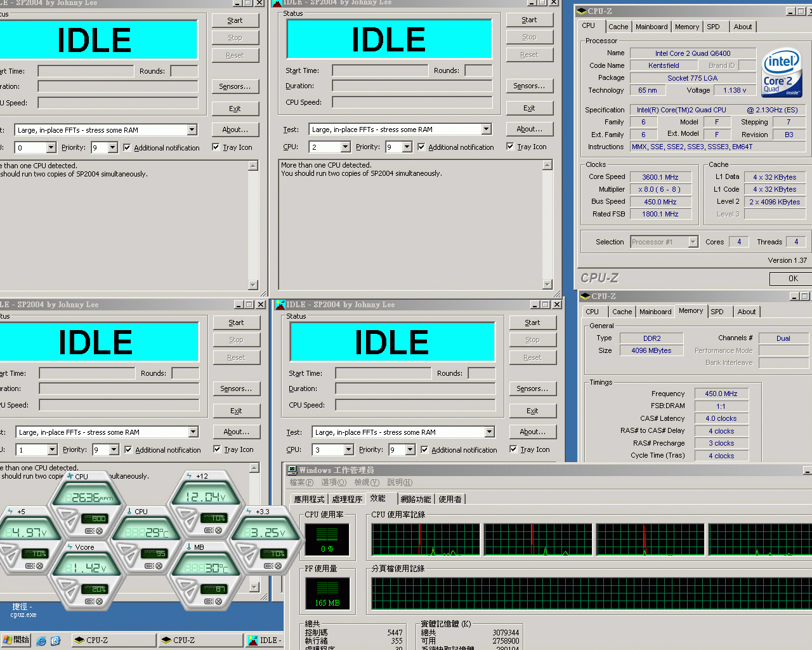812x650 pixels.
Task: Open settings icon on +12V gauge
Action: click(209, 530)
